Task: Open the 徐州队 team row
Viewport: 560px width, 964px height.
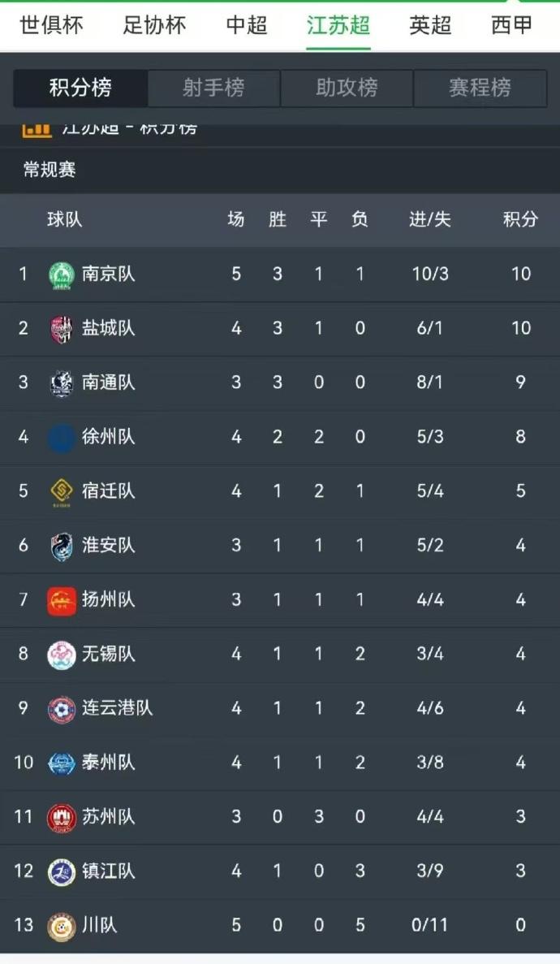Action: tap(280, 437)
